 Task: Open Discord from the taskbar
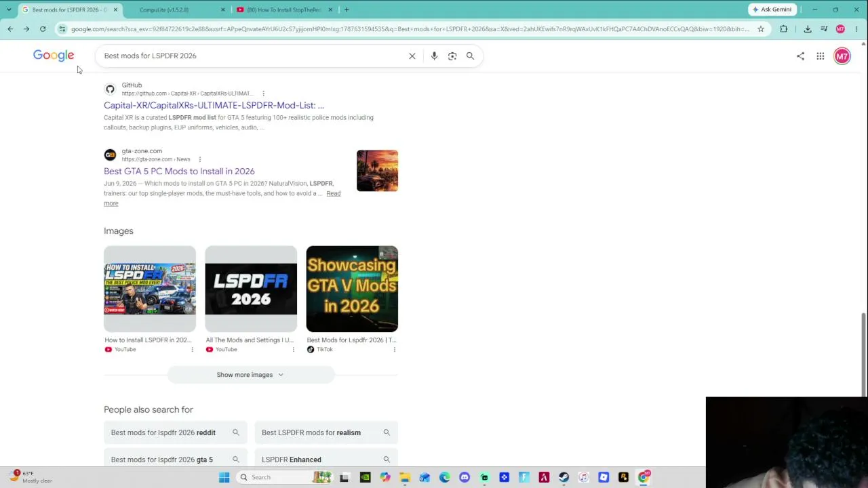[465, 477]
